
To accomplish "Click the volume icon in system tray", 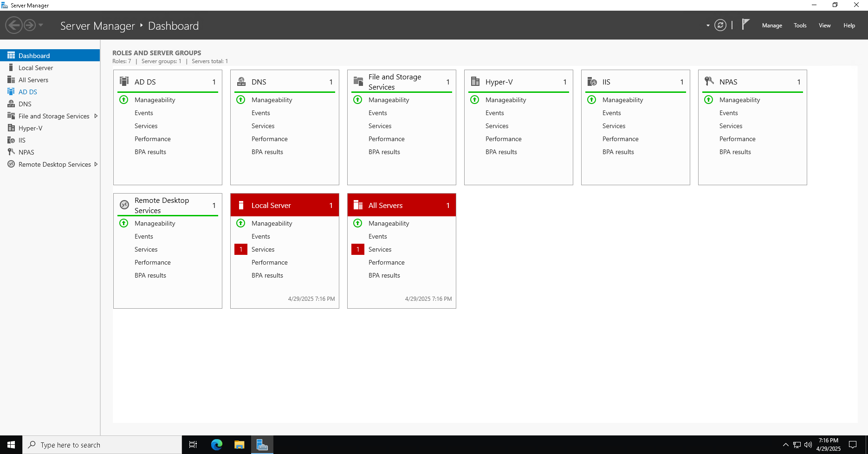I will [x=808, y=445].
